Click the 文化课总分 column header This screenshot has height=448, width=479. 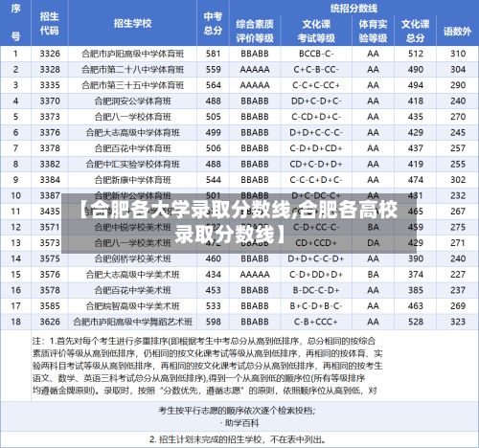[415, 31]
